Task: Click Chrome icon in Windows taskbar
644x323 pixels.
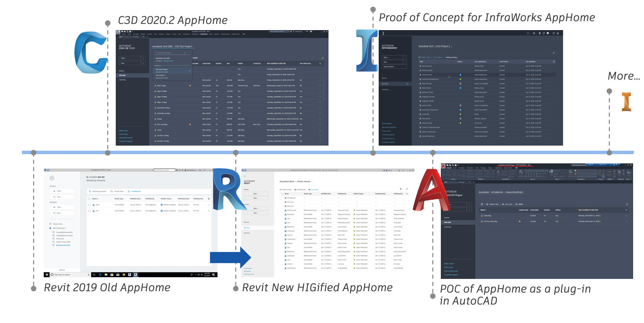Action: [124, 274]
